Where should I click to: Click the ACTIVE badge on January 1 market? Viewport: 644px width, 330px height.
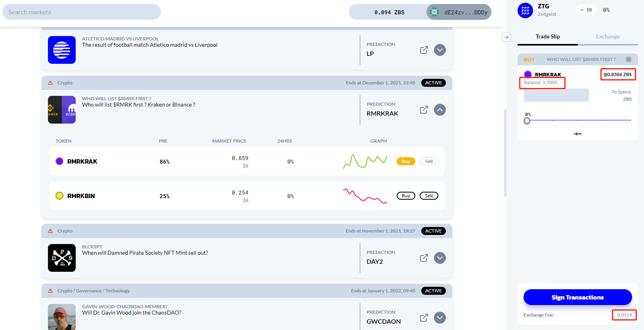(433, 291)
